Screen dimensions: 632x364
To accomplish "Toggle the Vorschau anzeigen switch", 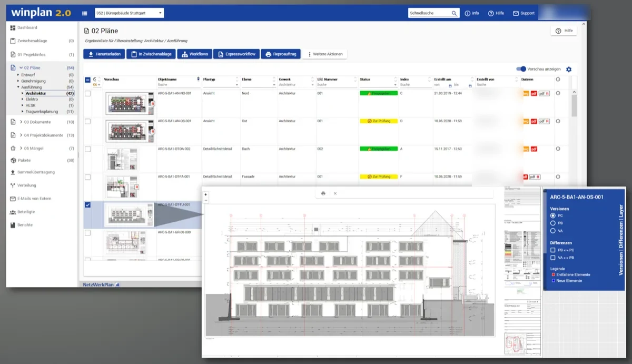I will (521, 69).
